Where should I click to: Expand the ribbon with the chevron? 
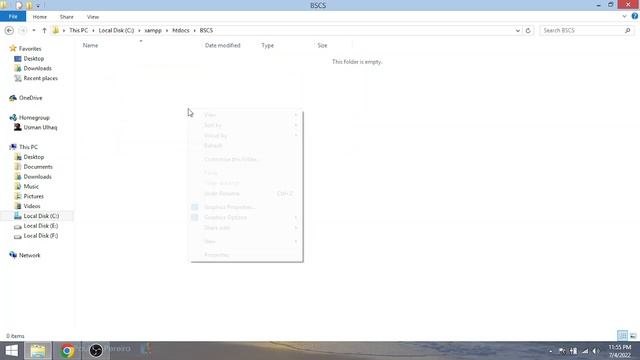(624, 16)
